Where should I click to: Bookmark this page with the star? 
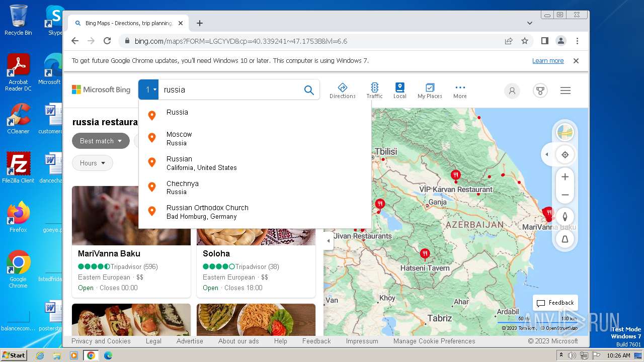click(x=525, y=41)
